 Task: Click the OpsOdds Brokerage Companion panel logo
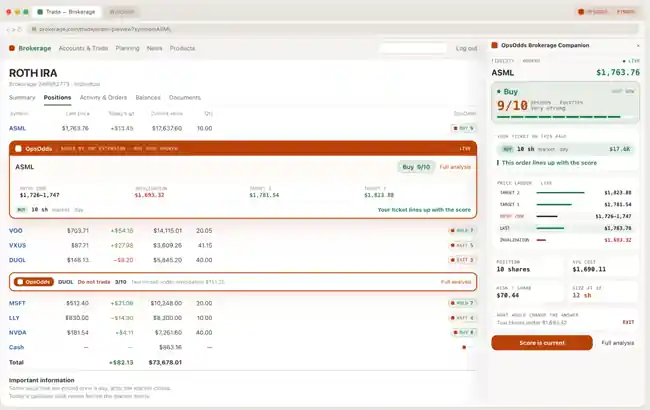point(495,45)
